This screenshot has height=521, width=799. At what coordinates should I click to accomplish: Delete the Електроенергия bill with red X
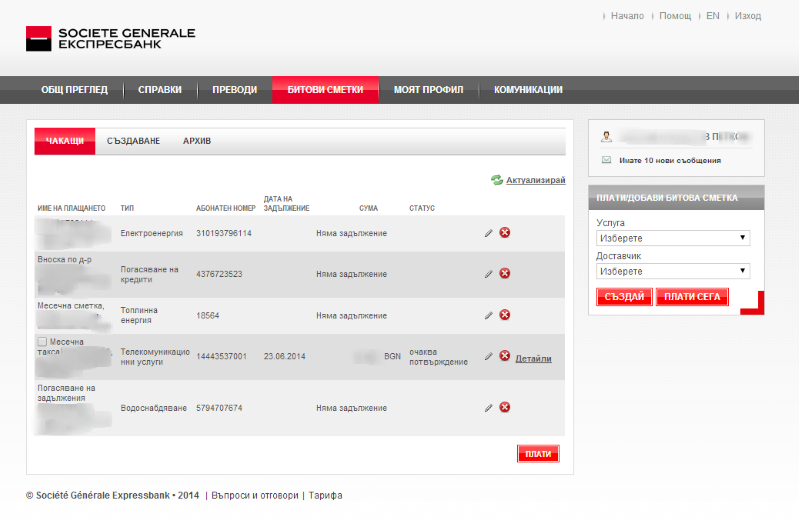pyautogui.click(x=505, y=233)
